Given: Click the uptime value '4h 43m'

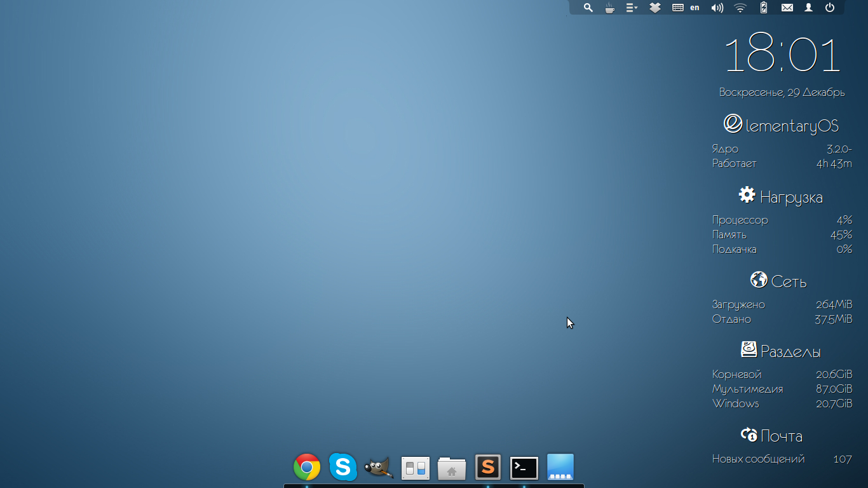Looking at the screenshot, I should tap(834, 164).
